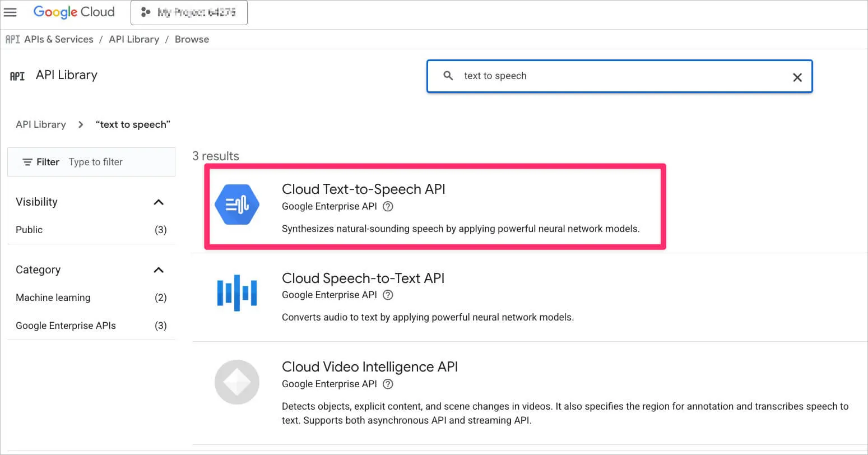Open the help tooltip next to Text-to-Speech API
Screen dimensions: 868x455
click(388, 206)
